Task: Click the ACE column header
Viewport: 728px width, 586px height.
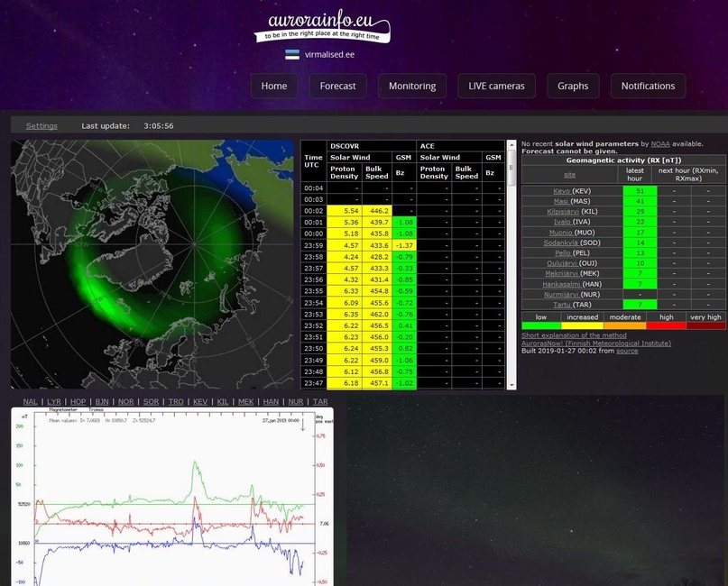Action: pos(461,146)
